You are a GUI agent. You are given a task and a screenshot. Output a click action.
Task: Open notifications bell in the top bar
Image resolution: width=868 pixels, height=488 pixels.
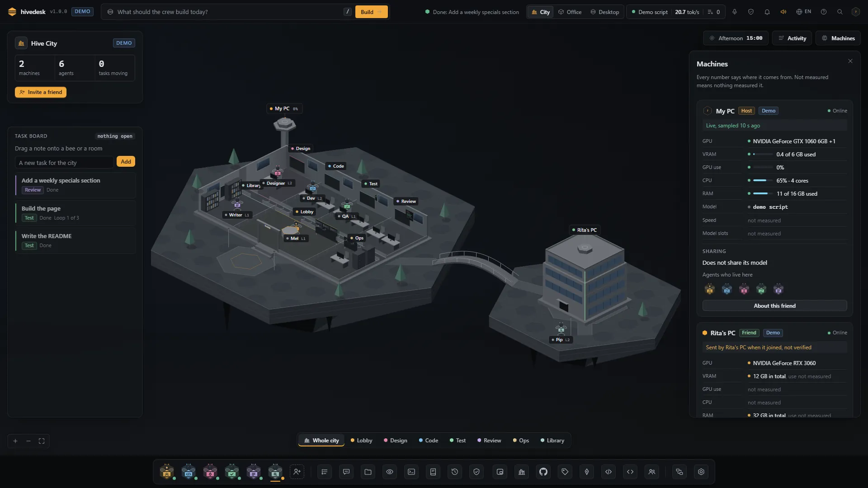point(767,12)
